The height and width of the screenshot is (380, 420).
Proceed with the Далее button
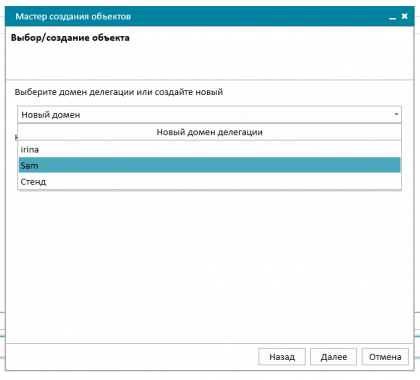click(x=333, y=357)
